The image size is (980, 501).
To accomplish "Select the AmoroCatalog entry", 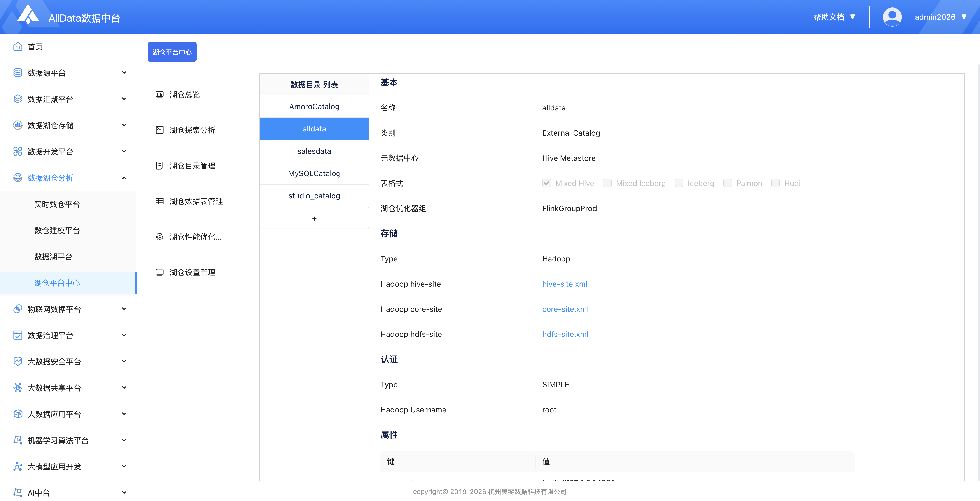I will [314, 107].
